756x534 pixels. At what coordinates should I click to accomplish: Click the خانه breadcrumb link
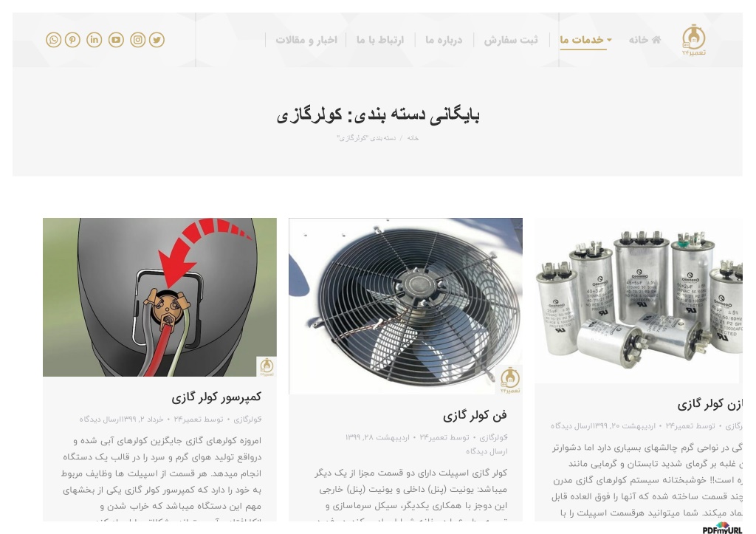click(413, 138)
